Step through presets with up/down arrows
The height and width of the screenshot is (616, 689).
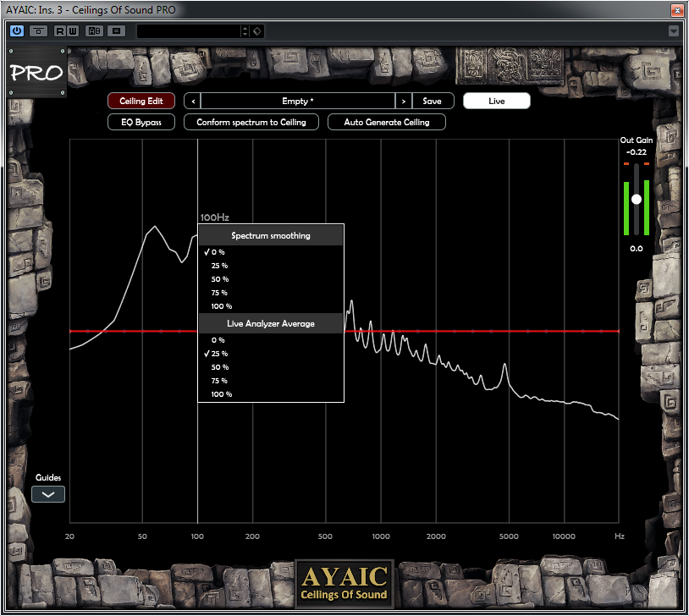[245, 31]
